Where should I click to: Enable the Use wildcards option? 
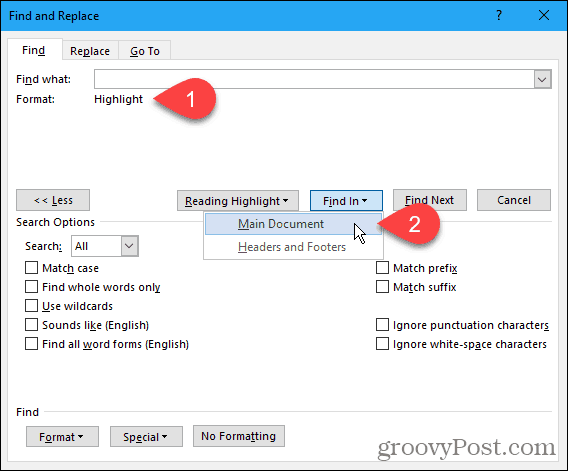click(x=32, y=306)
